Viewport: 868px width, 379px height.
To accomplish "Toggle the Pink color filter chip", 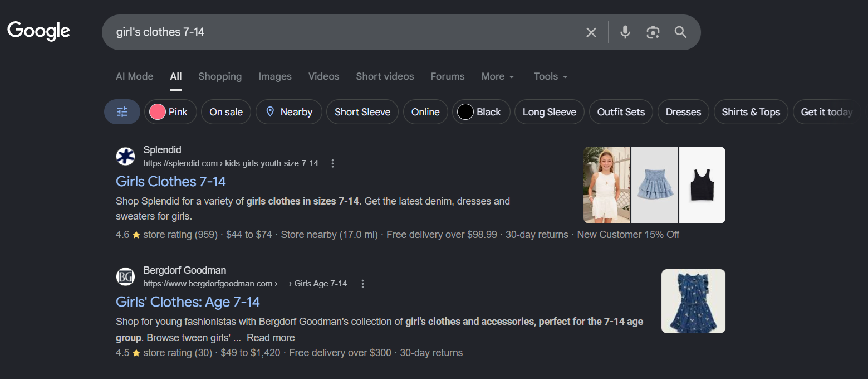I will point(170,112).
